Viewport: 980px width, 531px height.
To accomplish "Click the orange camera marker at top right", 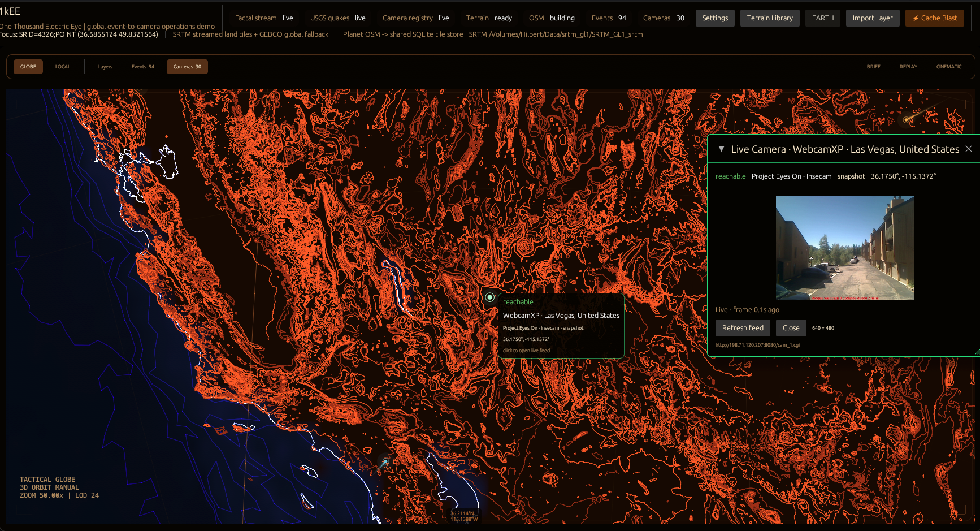I will [907, 119].
